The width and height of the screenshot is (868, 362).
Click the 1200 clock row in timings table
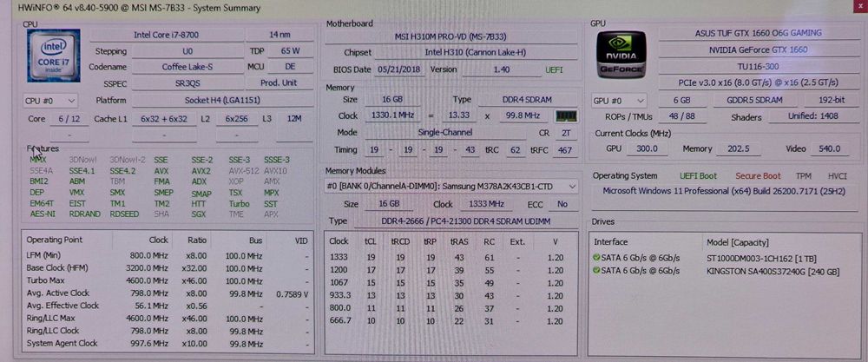pyautogui.click(x=450, y=270)
